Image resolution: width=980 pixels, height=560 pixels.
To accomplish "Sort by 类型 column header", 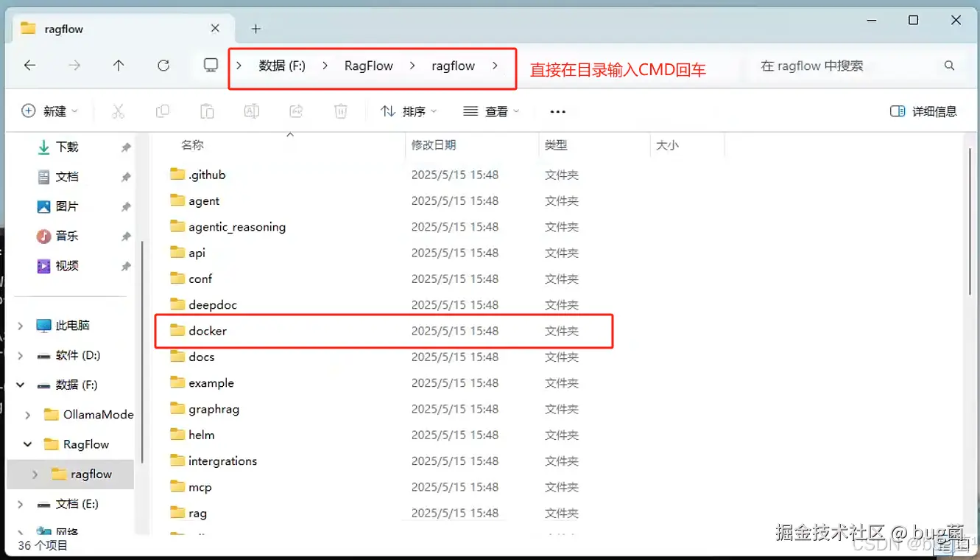I will pyautogui.click(x=556, y=145).
